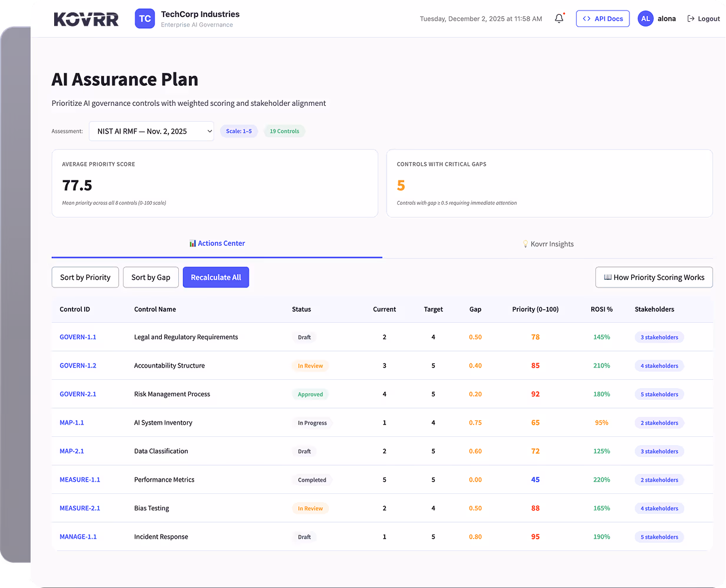This screenshot has height=588, width=726.
Task: Click the Scale: 1–5 badge
Action: (239, 131)
